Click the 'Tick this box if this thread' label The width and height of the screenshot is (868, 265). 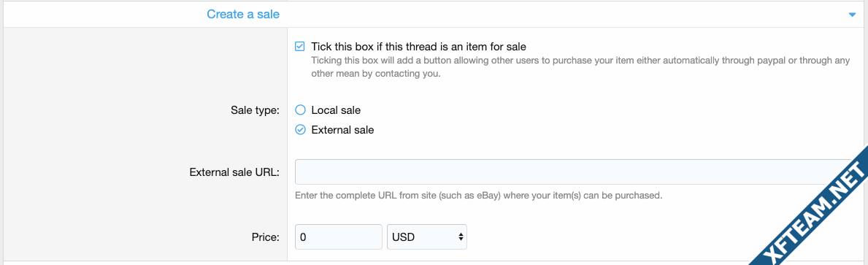tap(418, 47)
